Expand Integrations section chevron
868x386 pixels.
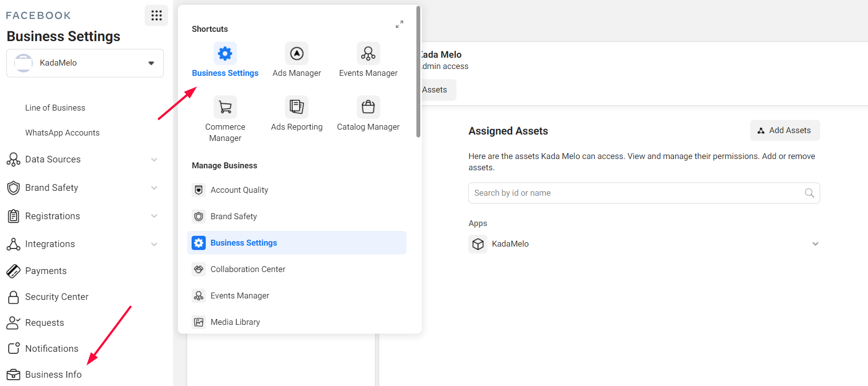(154, 244)
